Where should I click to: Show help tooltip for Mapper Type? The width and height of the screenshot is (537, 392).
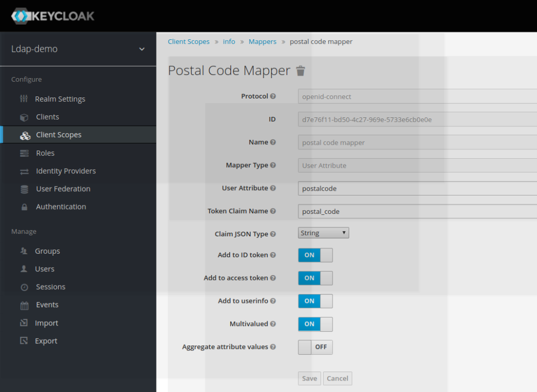click(273, 165)
